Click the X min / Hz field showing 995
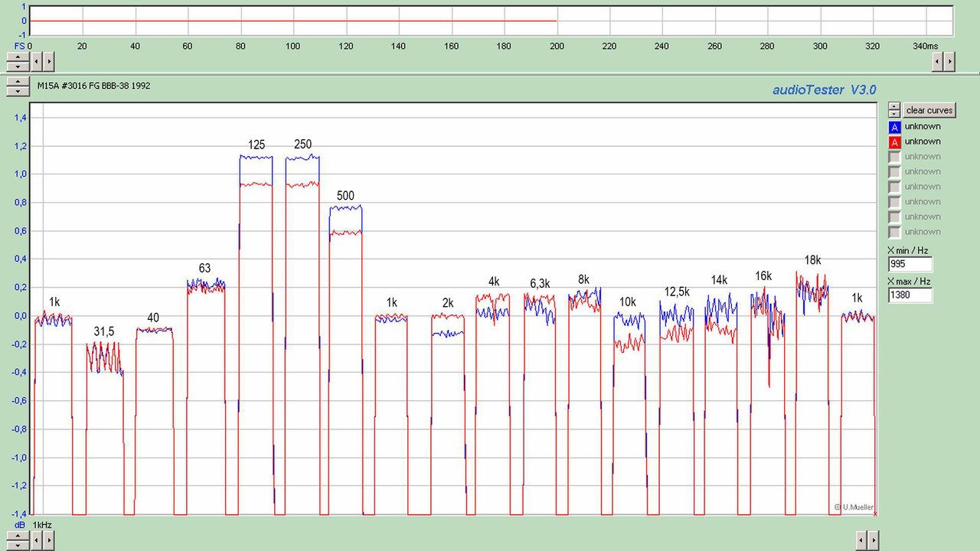The width and height of the screenshot is (980, 551). click(x=910, y=264)
